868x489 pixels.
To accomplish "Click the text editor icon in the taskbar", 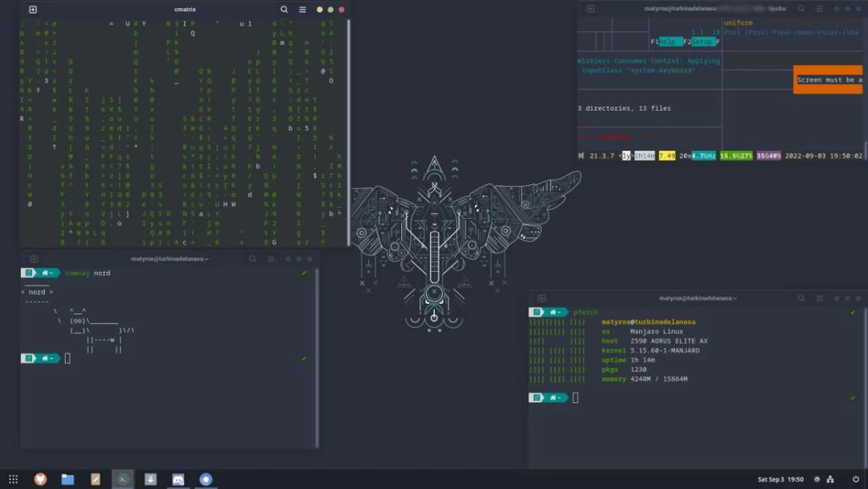I will click(x=95, y=479).
